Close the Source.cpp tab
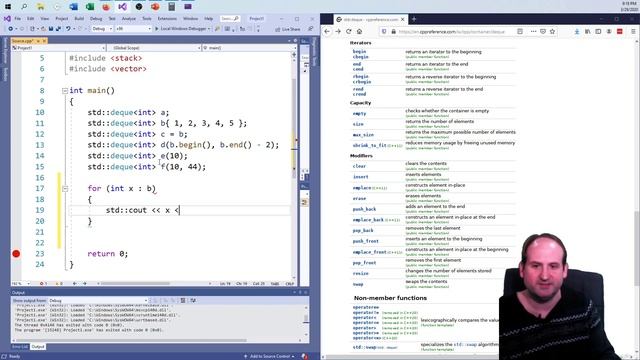The height and width of the screenshot is (360, 640). (44, 41)
